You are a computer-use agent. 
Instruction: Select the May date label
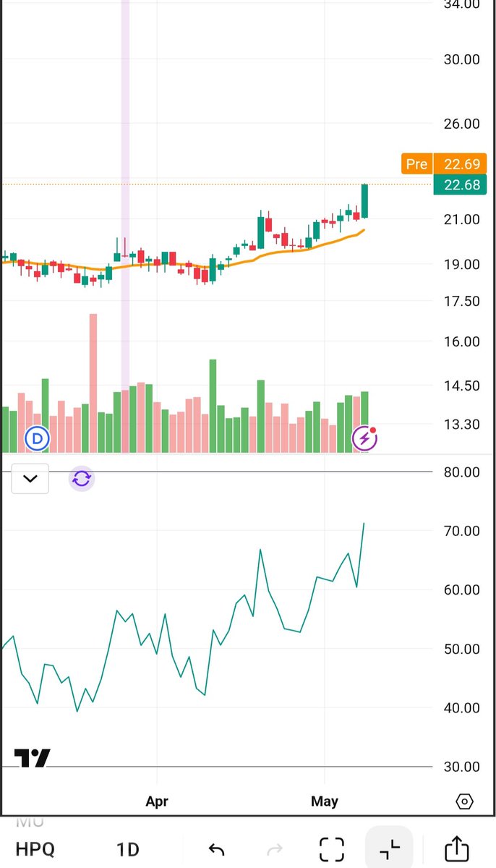click(x=325, y=801)
